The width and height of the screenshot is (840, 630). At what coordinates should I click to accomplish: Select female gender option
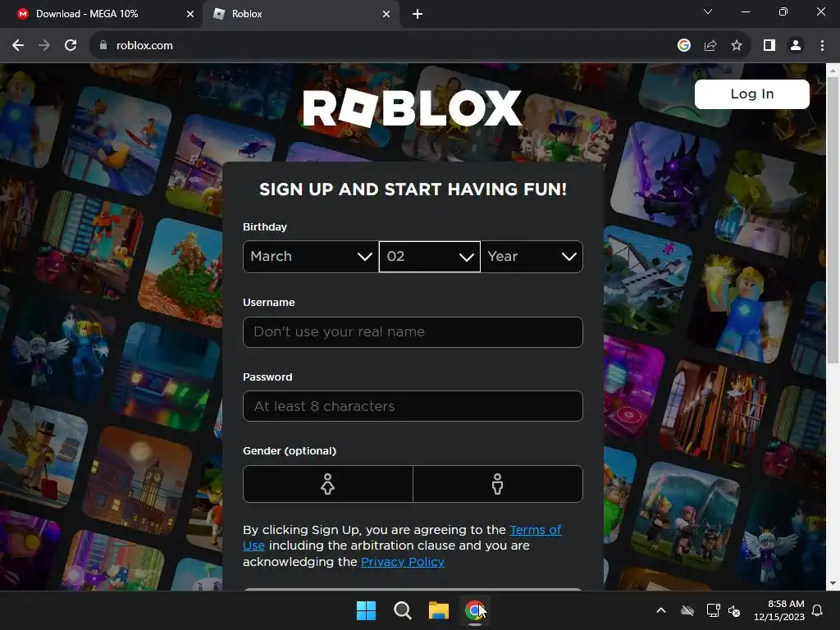click(x=328, y=484)
